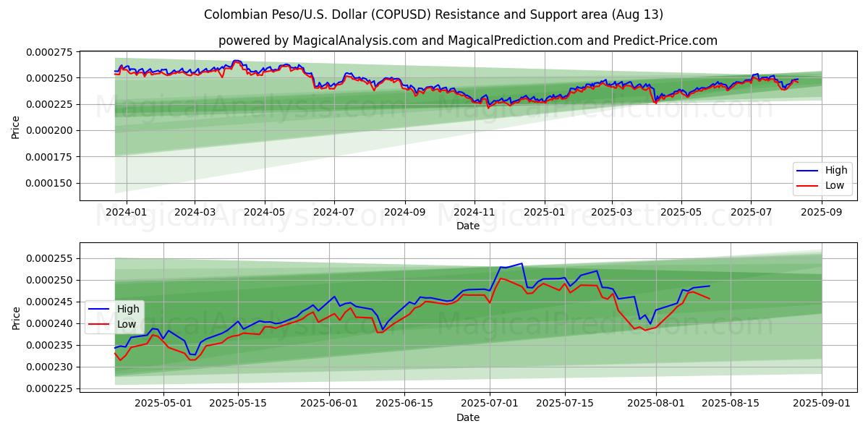The height and width of the screenshot is (434, 868).
Task: Click the '2025-09-01' tick label
Action: point(823,404)
